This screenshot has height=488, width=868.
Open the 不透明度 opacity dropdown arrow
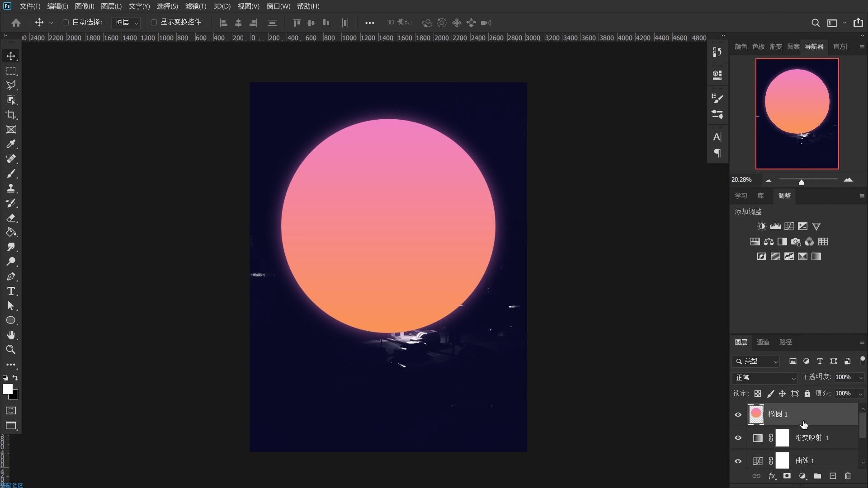[x=860, y=377]
